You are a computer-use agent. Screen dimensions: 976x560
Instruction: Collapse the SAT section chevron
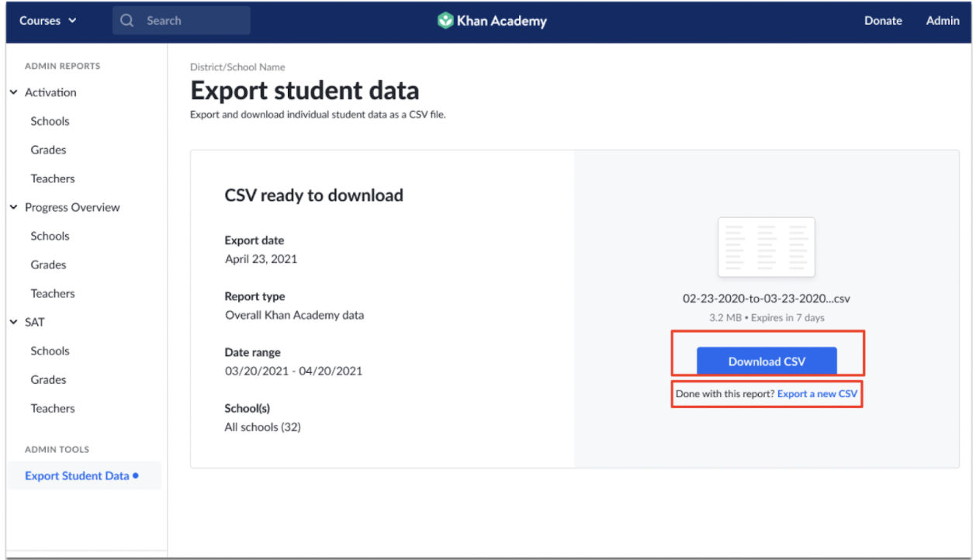coord(13,322)
